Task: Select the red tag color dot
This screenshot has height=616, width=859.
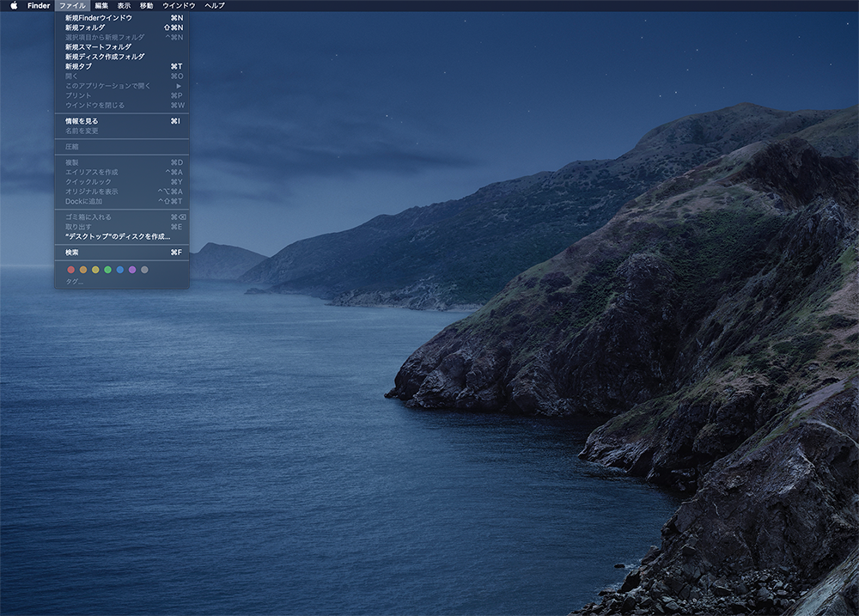Action: tap(71, 270)
